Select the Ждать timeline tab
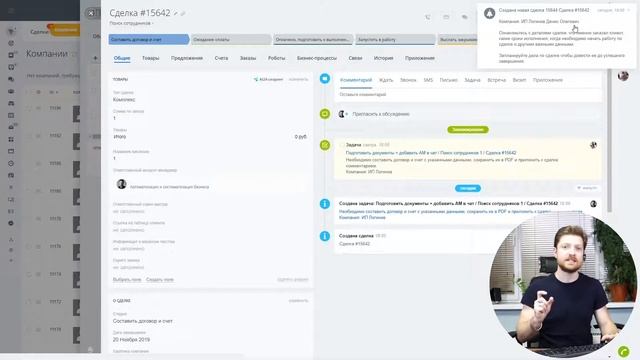This screenshot has width=640, height=360. click(x=386, y=80)
